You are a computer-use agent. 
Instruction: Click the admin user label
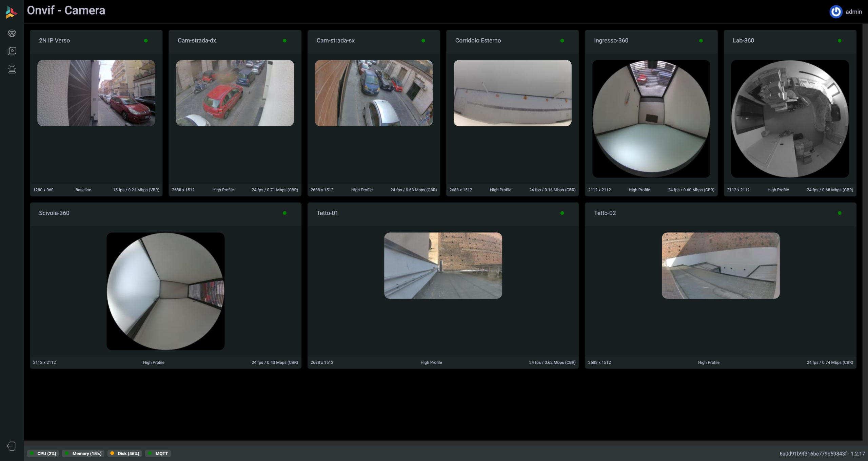[853, 12]
